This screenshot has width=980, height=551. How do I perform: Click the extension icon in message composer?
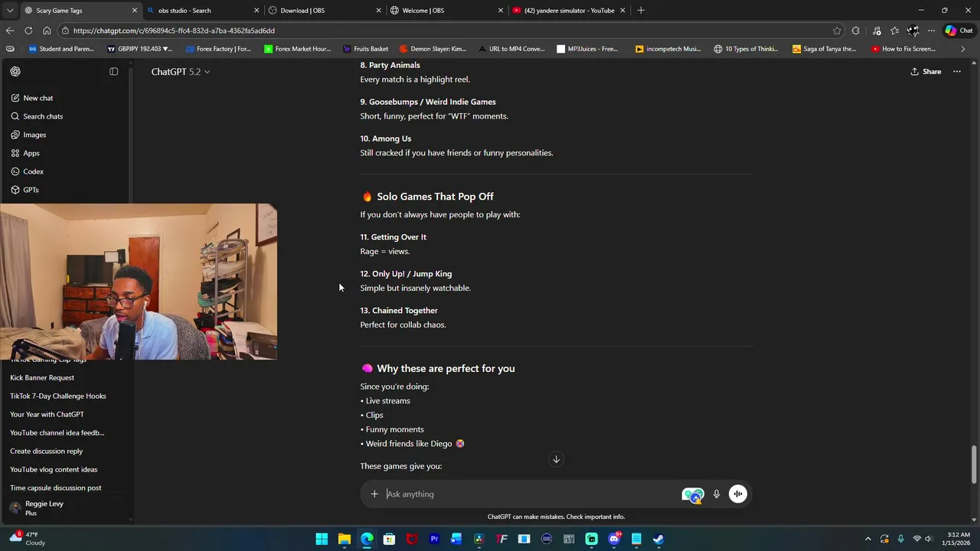pyautogui.click(x=693, y=495)
